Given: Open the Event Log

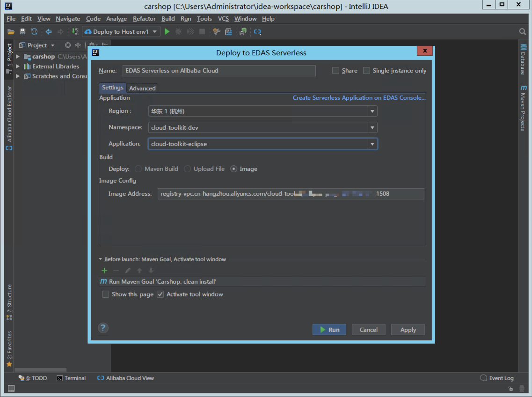Looking at the screenshot, I should pos(497,378).
